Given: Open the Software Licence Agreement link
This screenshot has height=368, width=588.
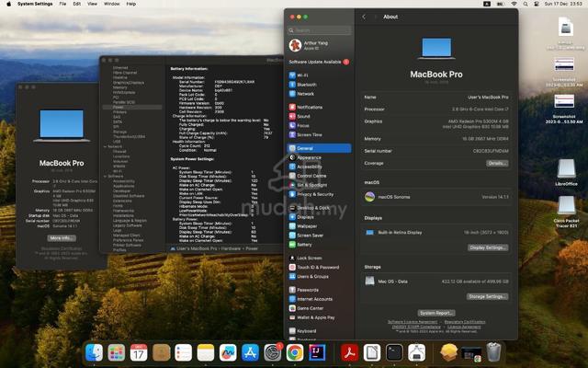Looking at the screenshot, I should [413, 322].
